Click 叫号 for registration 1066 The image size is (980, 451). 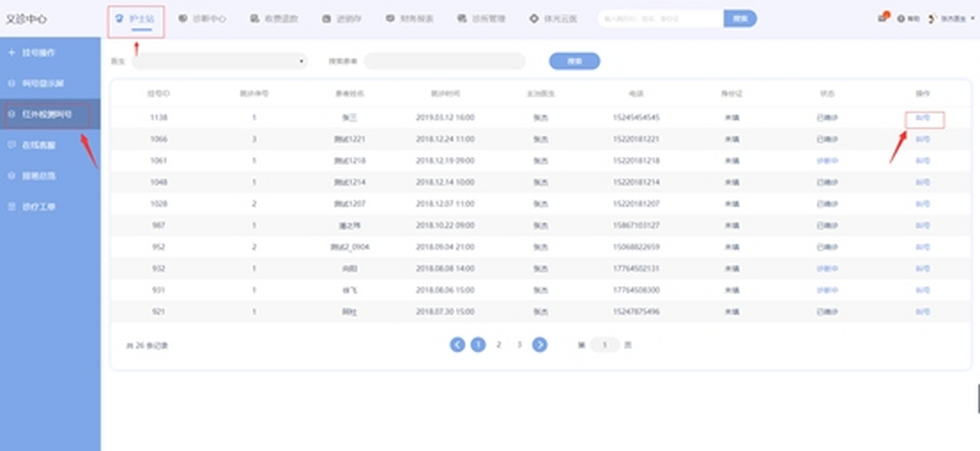[923, 139]
